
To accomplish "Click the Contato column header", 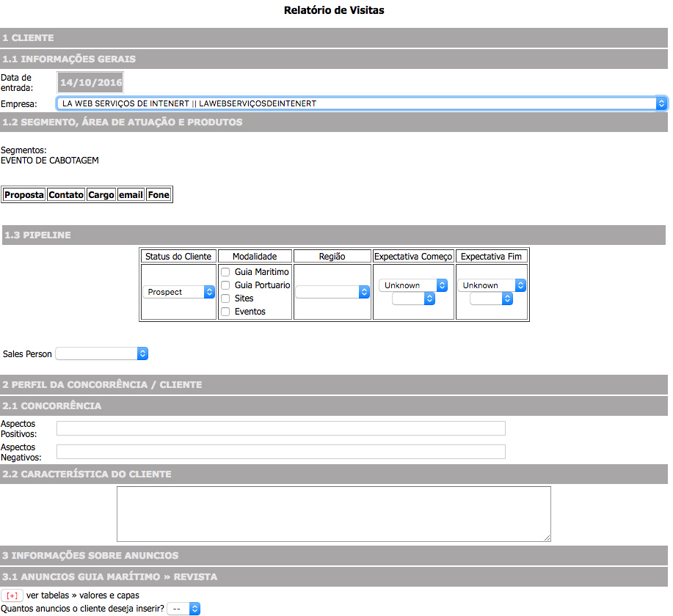I will 65,195.
